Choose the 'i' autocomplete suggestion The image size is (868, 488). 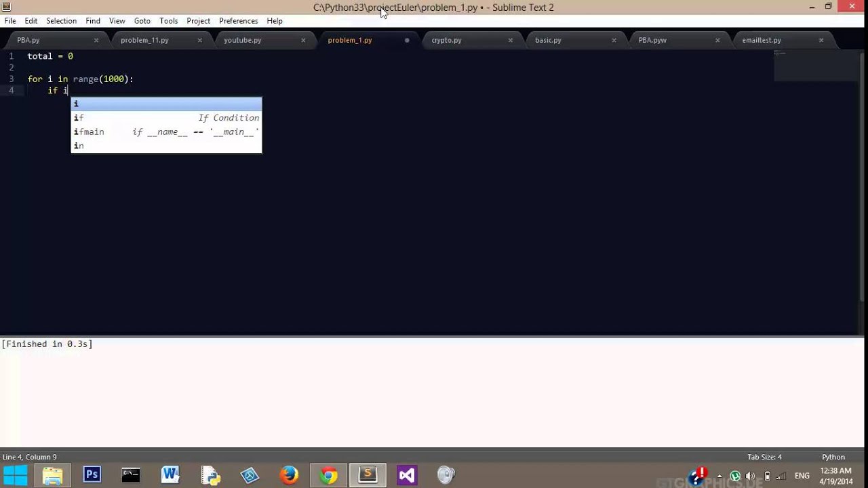click(x=166, y=104)
